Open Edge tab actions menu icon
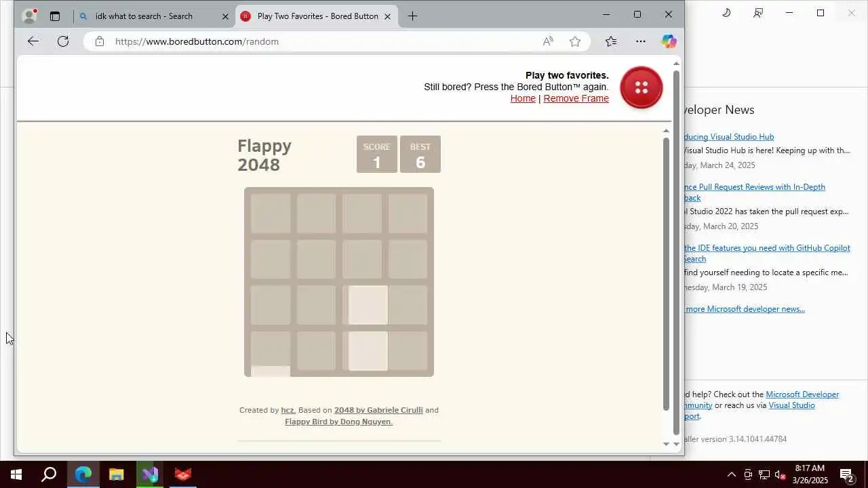This screenshot has width=868, height=488. click(55, 16)
